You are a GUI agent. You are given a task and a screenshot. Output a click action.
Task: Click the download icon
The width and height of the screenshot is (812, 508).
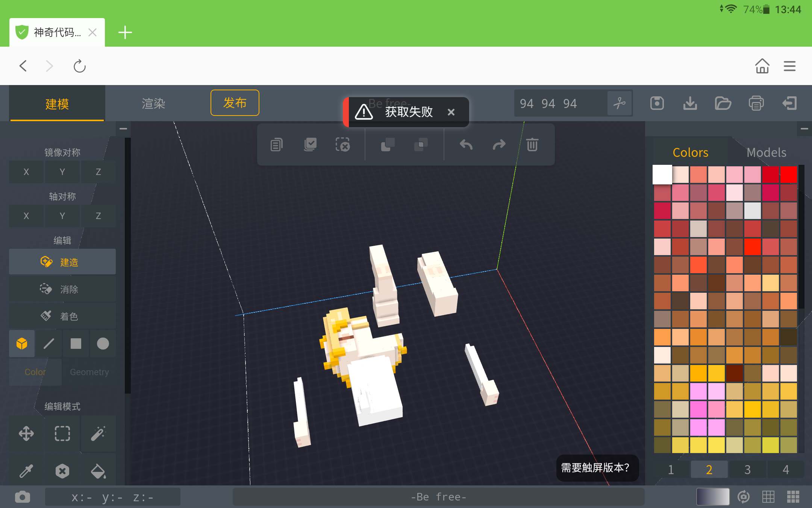(690, 103)
